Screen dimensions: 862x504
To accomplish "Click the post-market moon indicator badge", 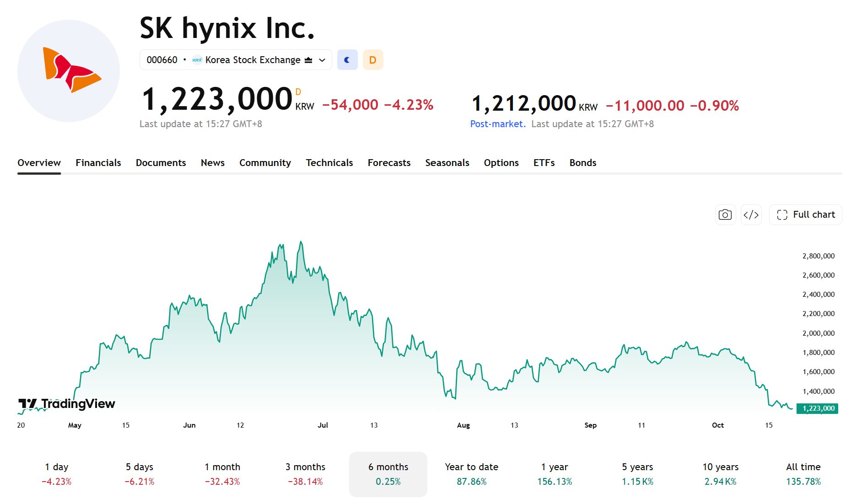I will coord(347,60).
